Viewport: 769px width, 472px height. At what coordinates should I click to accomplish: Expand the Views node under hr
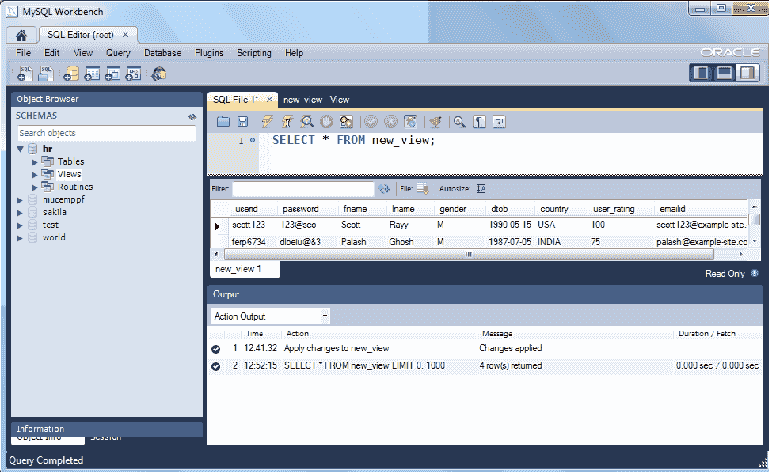[34, 175]
